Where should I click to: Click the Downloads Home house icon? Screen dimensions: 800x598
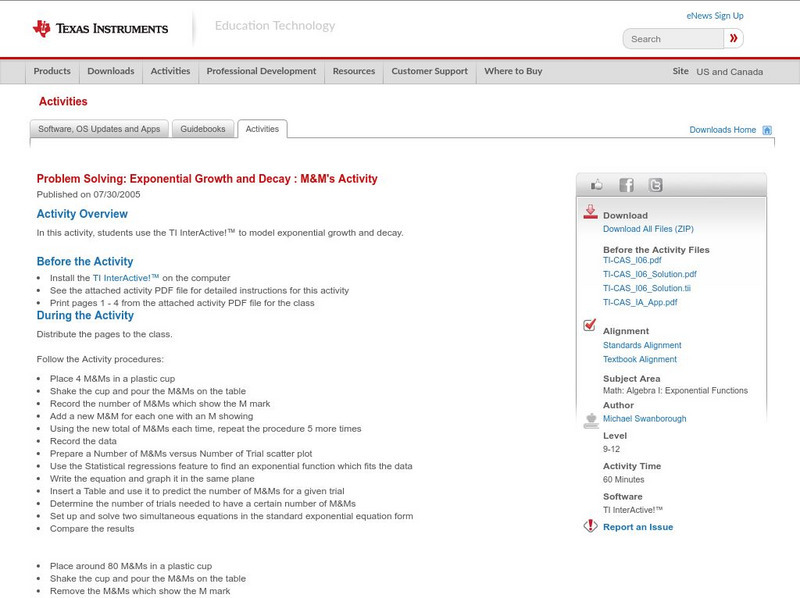[767, 130]
